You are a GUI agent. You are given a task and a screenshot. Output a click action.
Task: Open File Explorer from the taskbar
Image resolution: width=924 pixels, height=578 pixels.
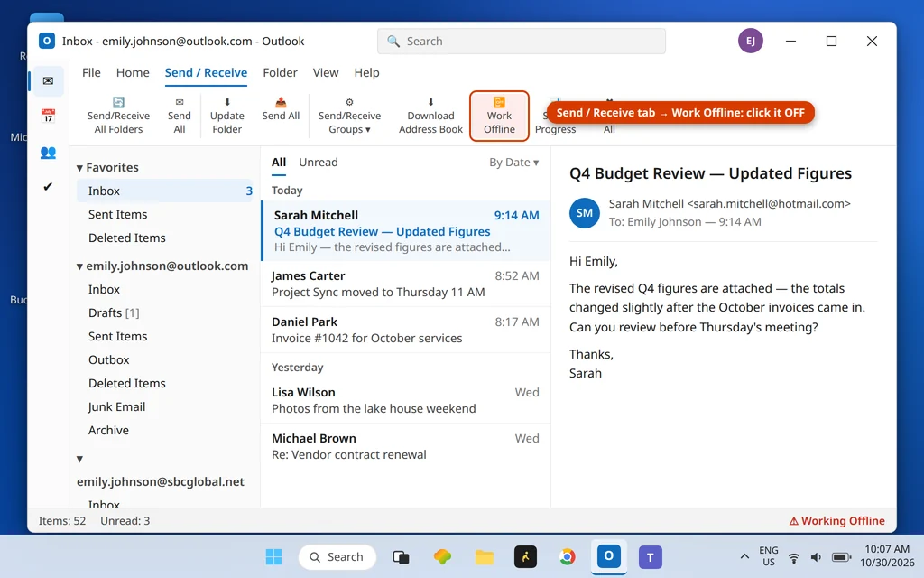485,556
